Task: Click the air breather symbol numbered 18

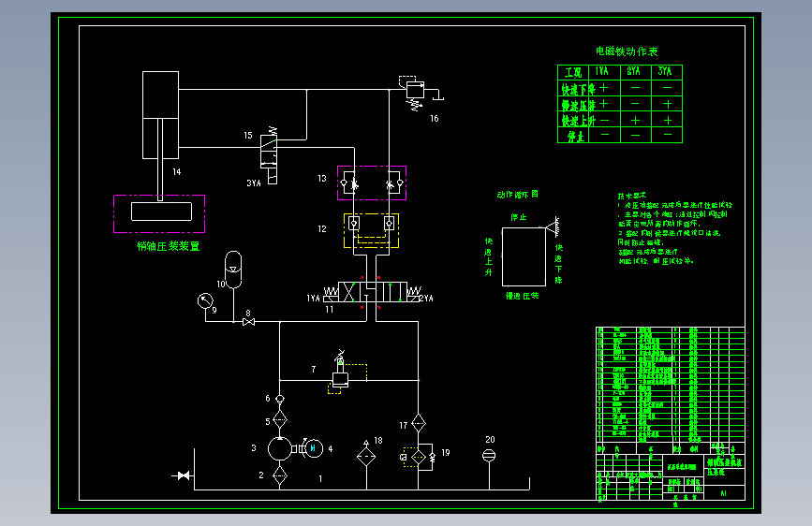Action: (366, 456)
